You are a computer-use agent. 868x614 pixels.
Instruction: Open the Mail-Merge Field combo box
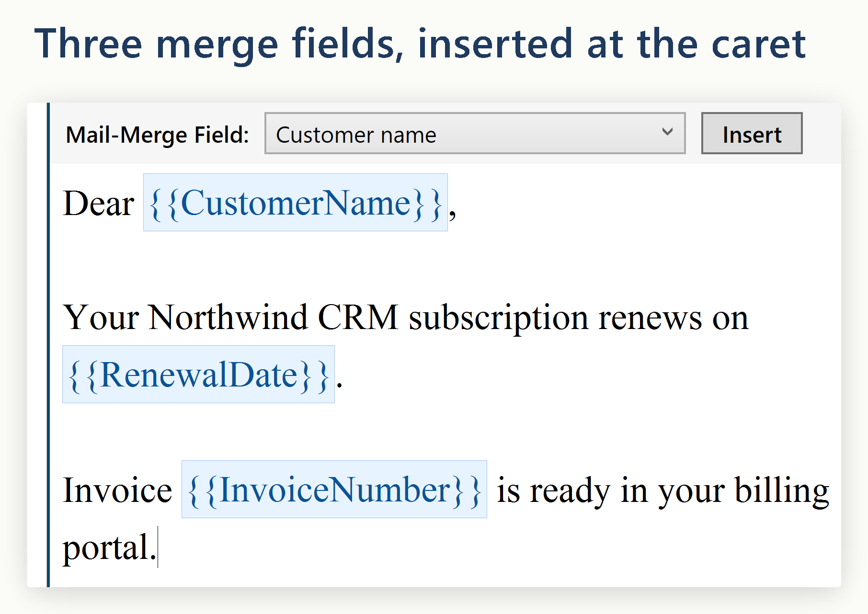475,134
